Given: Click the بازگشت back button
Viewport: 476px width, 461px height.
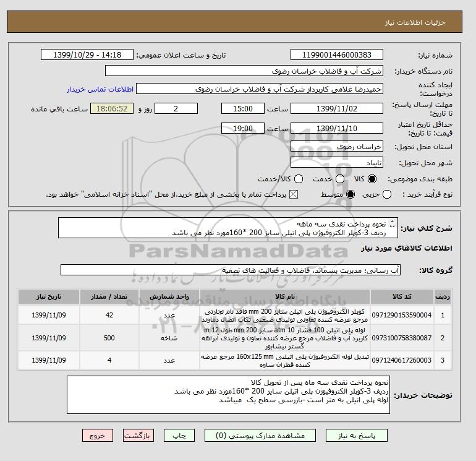Looking at the screenshot, I should pyautogui.click(x=138, y=436).
